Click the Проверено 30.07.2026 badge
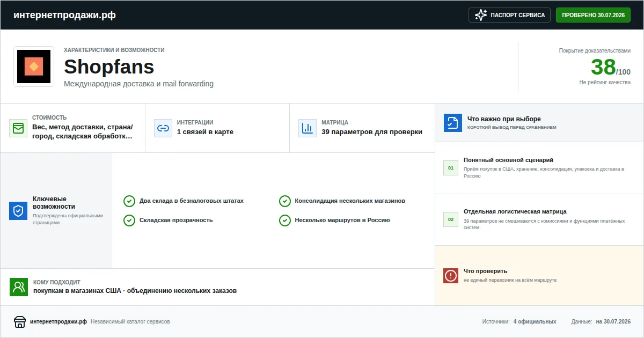The width and height of the screenshot is (644, 338). (x=593, y=15)
